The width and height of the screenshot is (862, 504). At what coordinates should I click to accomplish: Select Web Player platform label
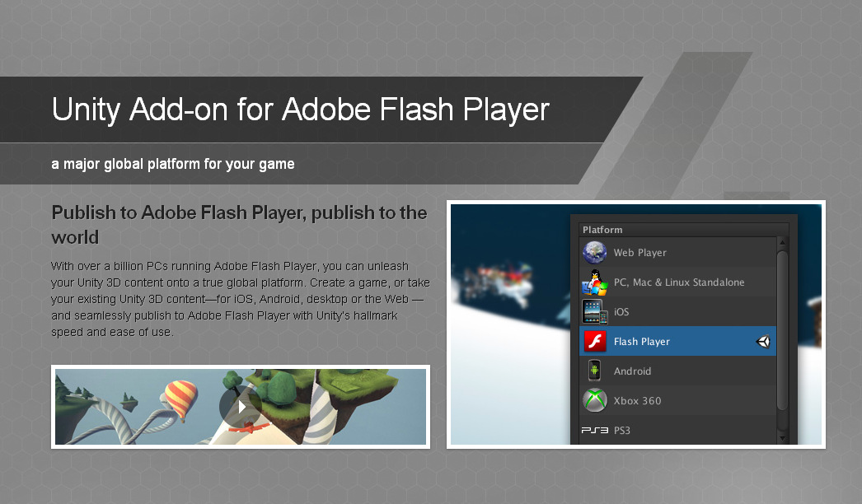pyautogui.click(x=639, y=253)
